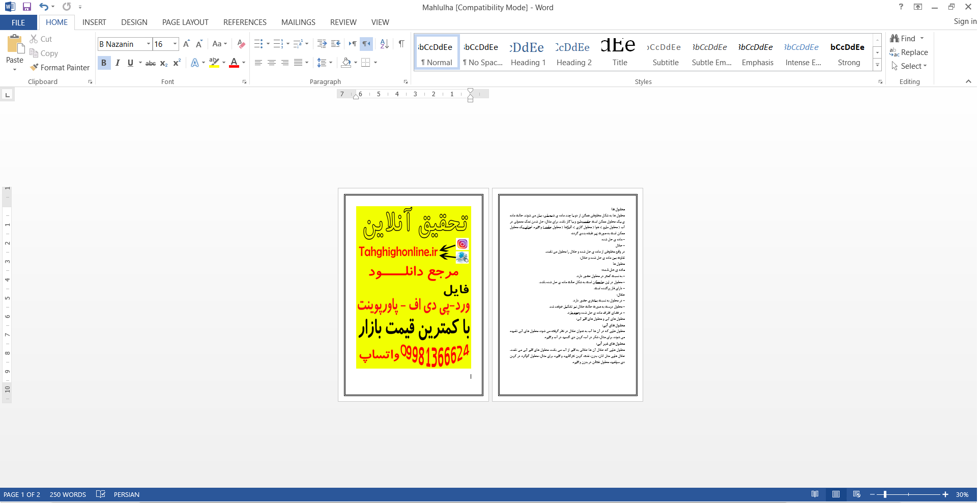Image resolution: width=980 pixels, height=503 pixels.
Task: Click the Paste clipboard icon
Action: pos(15,44)
